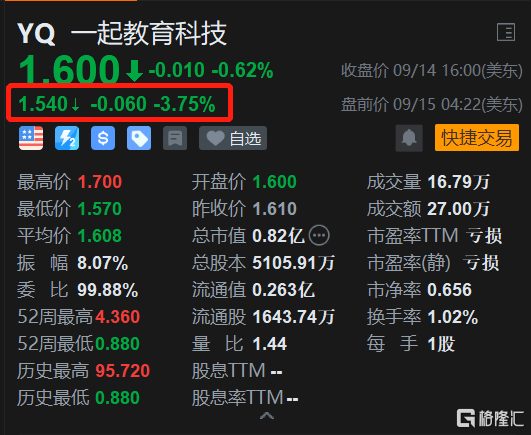Open the panel layout icon at top right

pyautogui.click(x=506, y=32)
